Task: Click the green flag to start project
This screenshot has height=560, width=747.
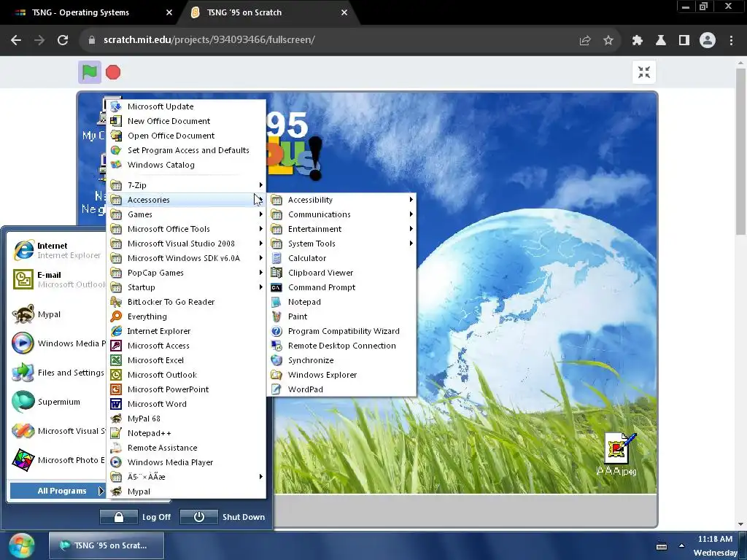Action: coord(90,72)
